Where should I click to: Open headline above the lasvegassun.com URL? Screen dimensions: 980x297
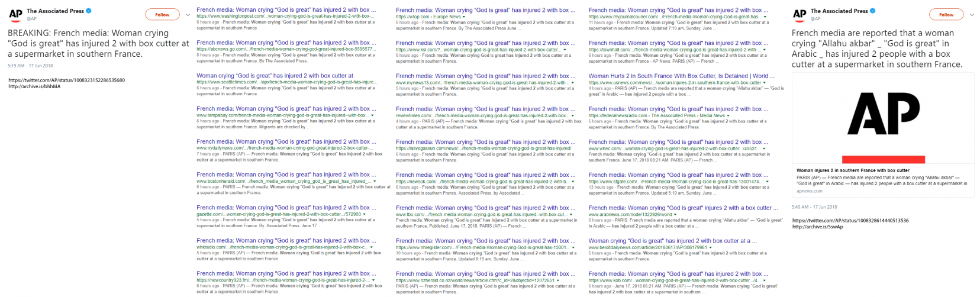(485, 142)
